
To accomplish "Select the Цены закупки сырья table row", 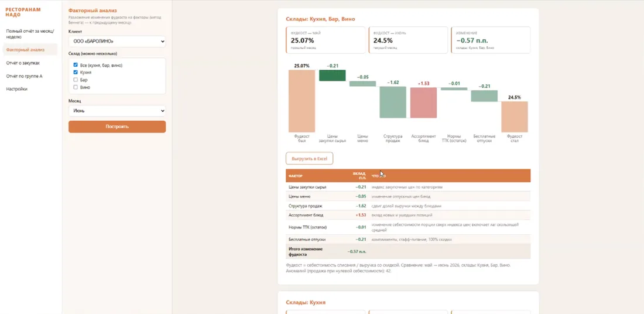I will [x=408, y=187].
